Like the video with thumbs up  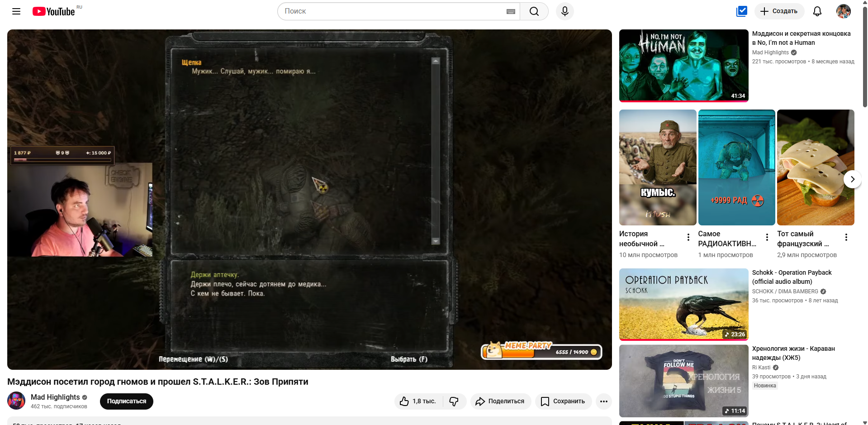coord(419,401)
